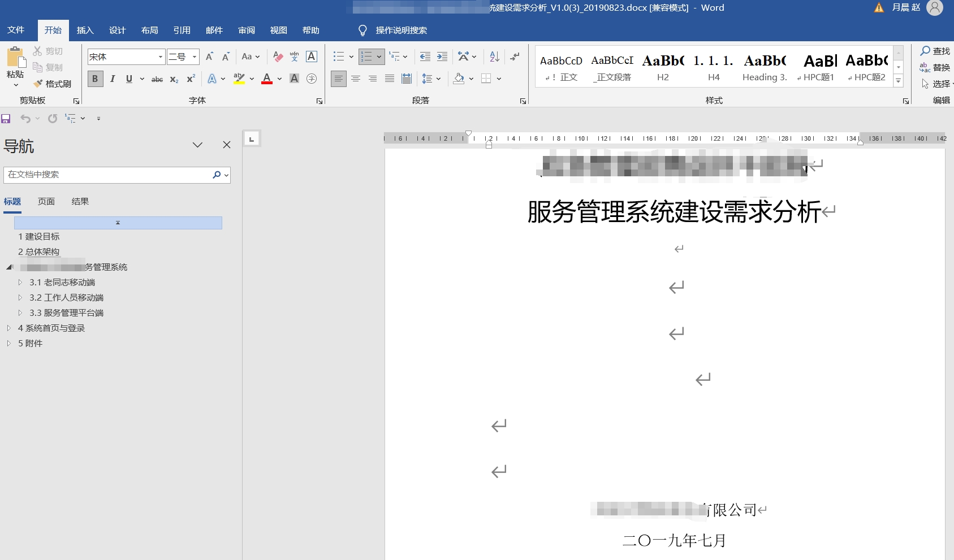Apply subscript formatting
Screen dimensions: 954x560
pos(174,79)
